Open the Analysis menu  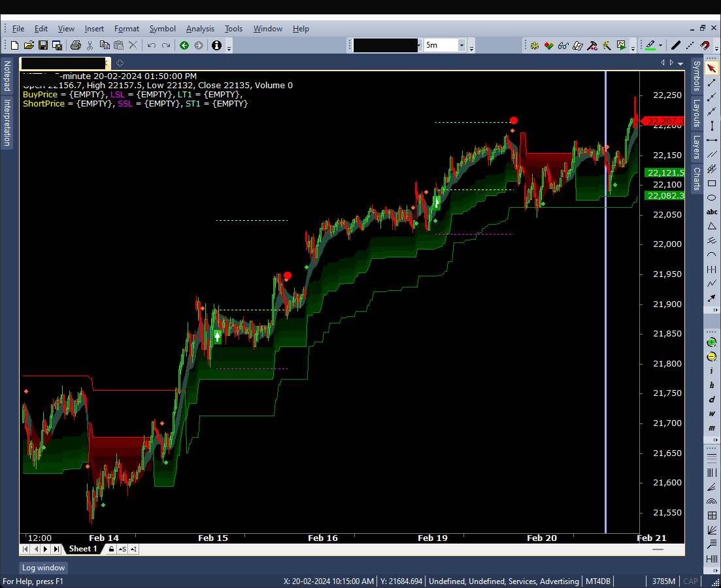pyautogui.click(x=200, y=29)
